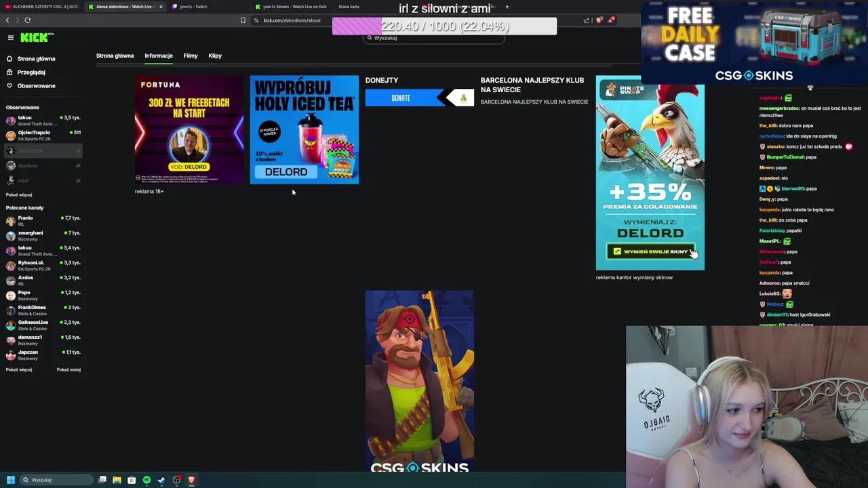Open RybsonLoL recommended channel
The image size is (868, 488).
(x=43, y=266)
